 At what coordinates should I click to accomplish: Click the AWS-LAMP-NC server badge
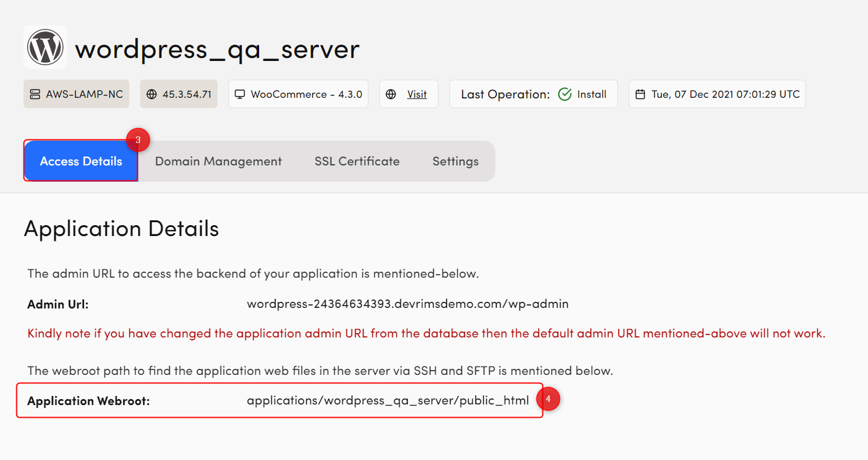76,94
